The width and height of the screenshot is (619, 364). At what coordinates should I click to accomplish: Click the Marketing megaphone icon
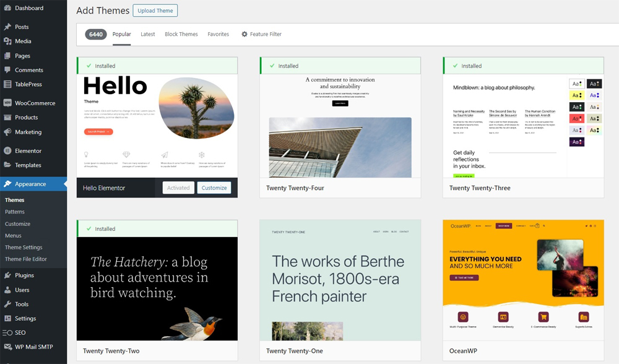[x=7, y=132]
